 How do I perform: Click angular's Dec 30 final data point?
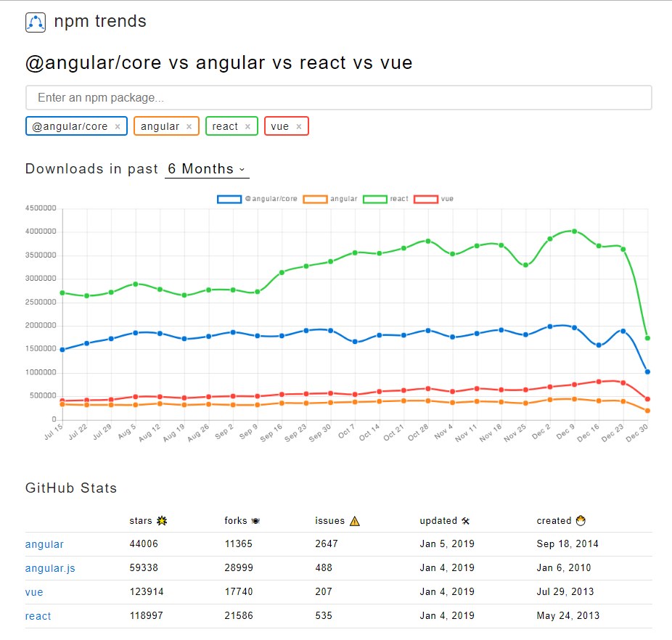[x=647, y=411]
